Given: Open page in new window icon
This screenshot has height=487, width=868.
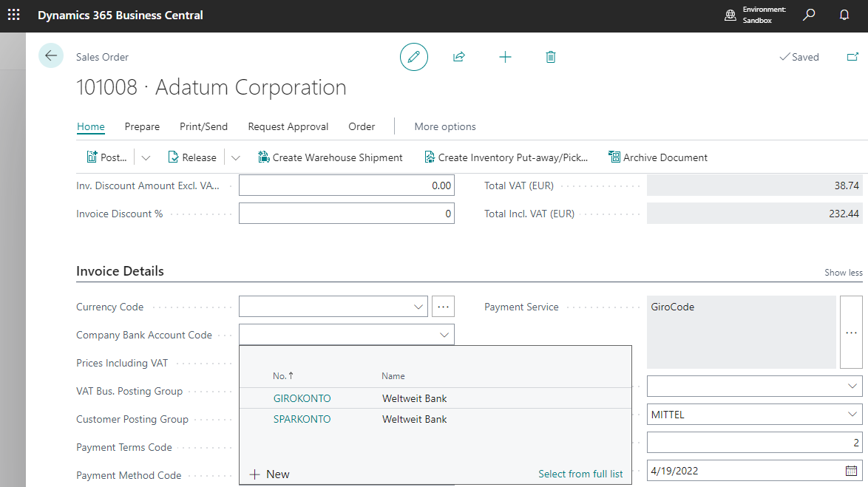Looking at the screenshot, I should [852, 57].
